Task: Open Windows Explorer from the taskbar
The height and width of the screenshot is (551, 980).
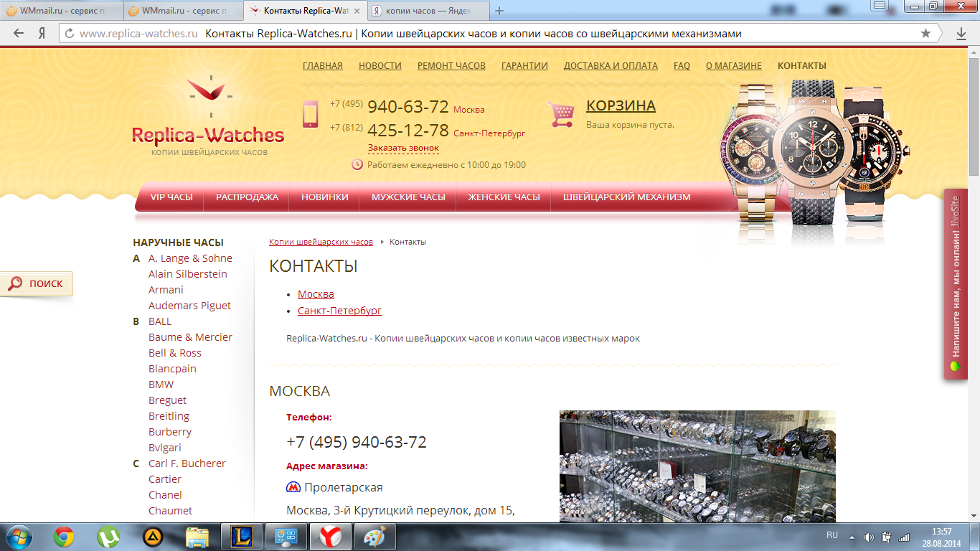Action: click(197, 537)
